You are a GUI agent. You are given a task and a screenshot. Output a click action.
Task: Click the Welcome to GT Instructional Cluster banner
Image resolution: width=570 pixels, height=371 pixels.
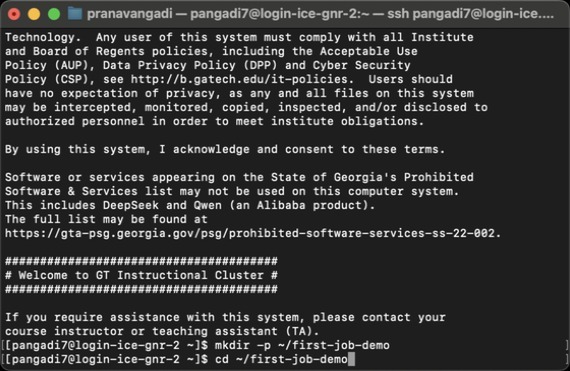pos(141,275)
